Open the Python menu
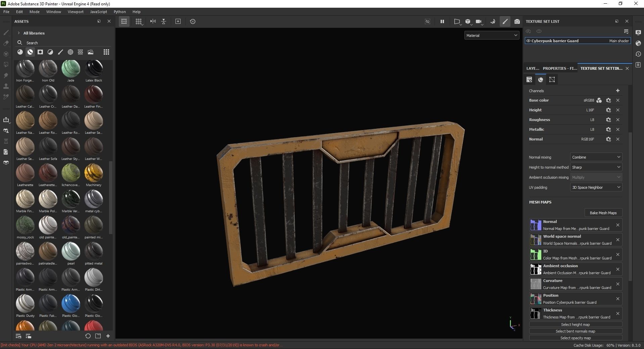 [x=119, y=12]
